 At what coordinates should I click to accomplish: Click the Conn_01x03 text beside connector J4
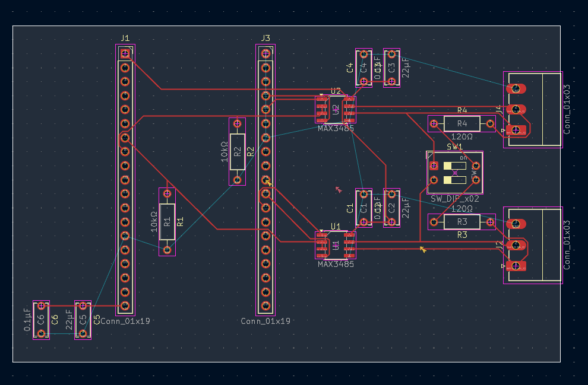pos(567,109)
